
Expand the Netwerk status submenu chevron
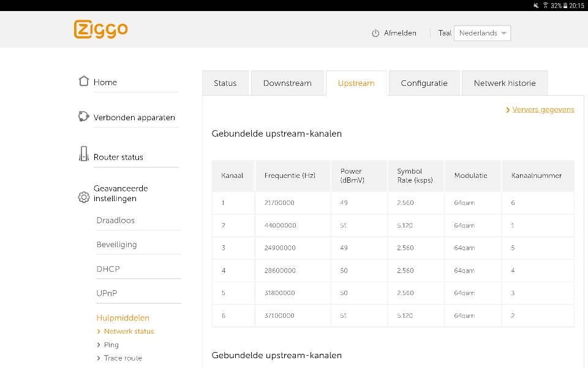point(99,331)
